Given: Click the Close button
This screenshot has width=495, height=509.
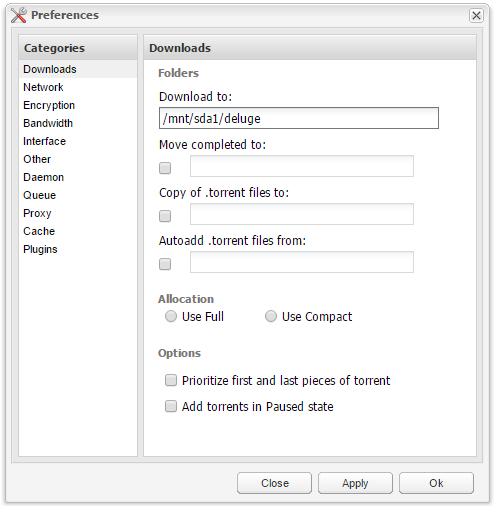Looking at the screenshot, I should [x=274, y=483].
